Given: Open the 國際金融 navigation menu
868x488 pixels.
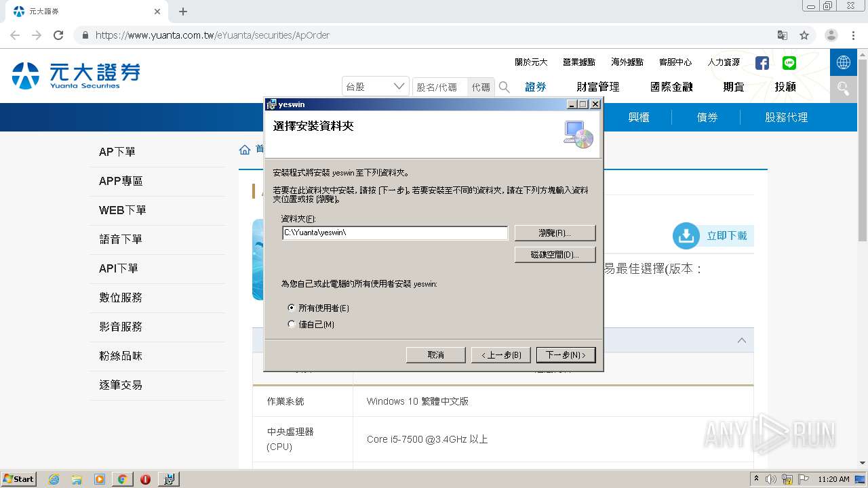Looking at the screenshot, I should tap(671, 87).
